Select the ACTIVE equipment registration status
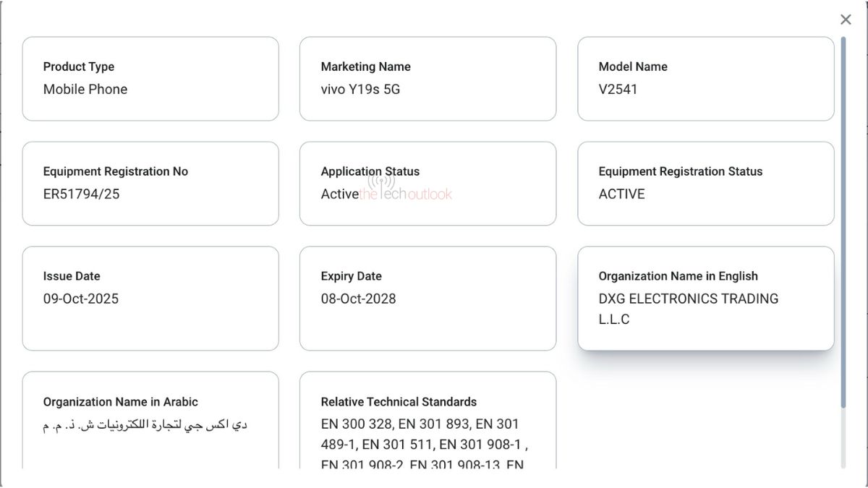 click(621, 194)
